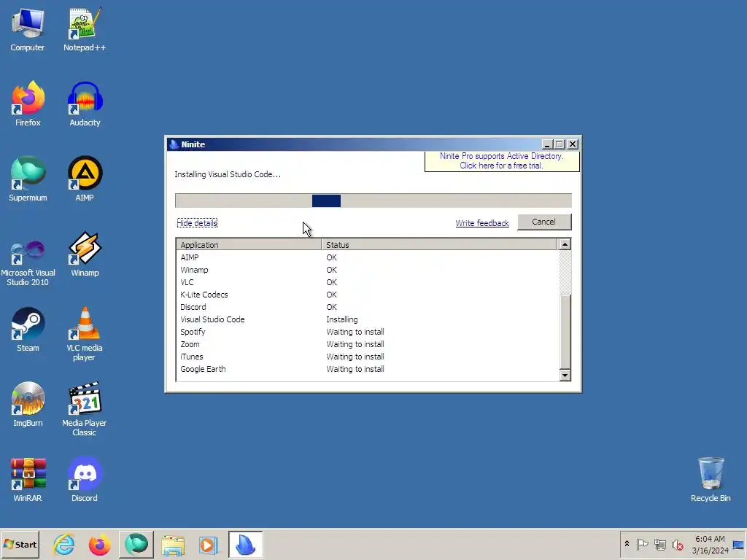Viewport: 747px width, 560px height.
Task: Click the Installing status for Visual Studio Code
Action: tap(341, 319)
